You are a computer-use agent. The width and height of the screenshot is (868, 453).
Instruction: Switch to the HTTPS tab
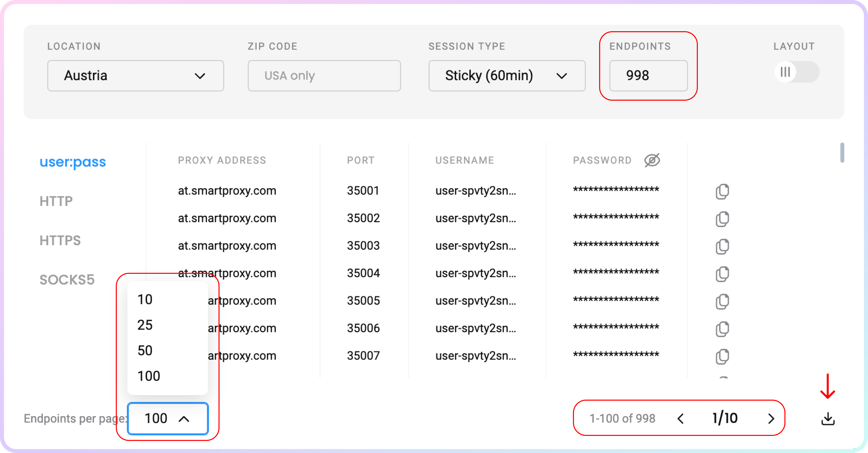(x=60, y=241)
